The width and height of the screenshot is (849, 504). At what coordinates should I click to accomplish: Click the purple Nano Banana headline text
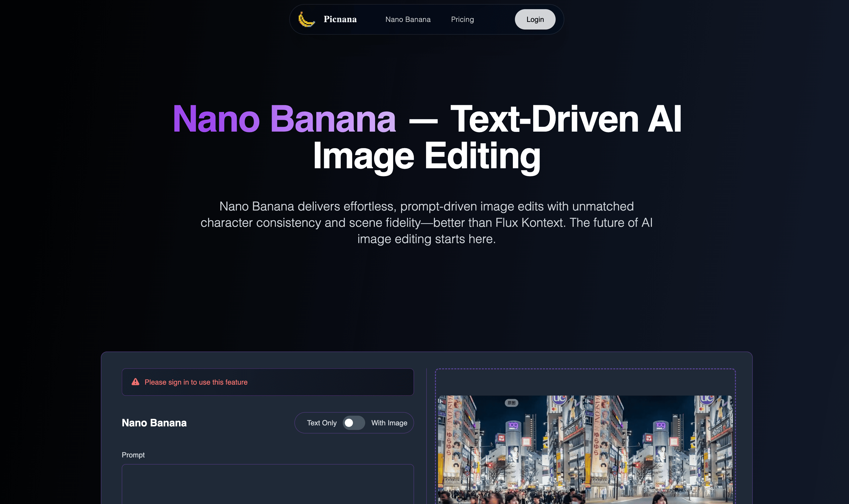(x=284, y=119)
